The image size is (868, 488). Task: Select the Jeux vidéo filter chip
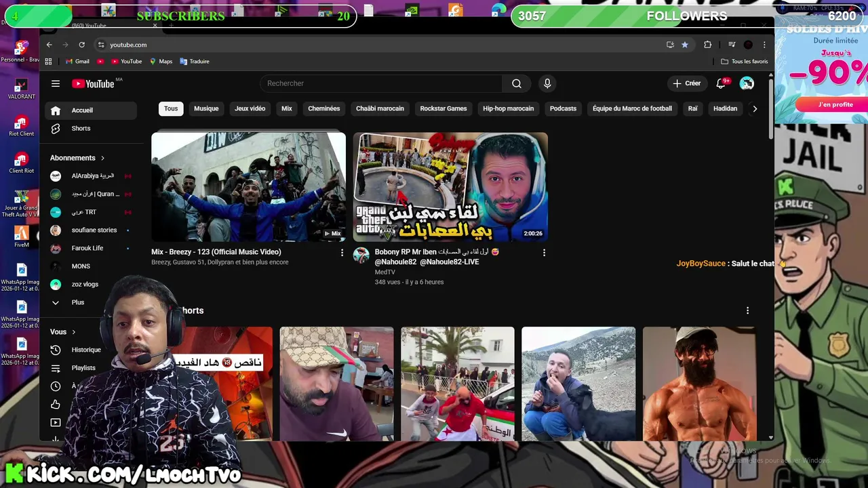click(x=250, y=108)
